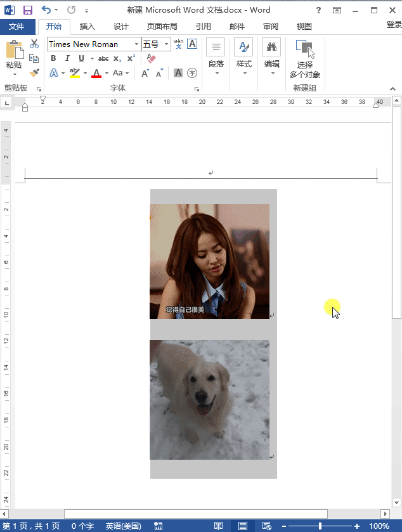Screen dimensions: 402x532
Task: Apply the Subscript format
Action: pos(117,58)
